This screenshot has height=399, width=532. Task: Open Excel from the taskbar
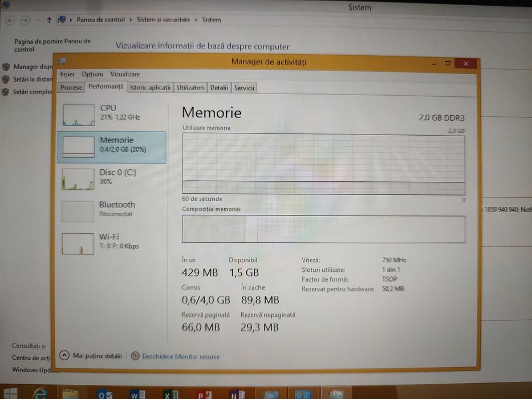pyautogui.click(x=171, y=395)
